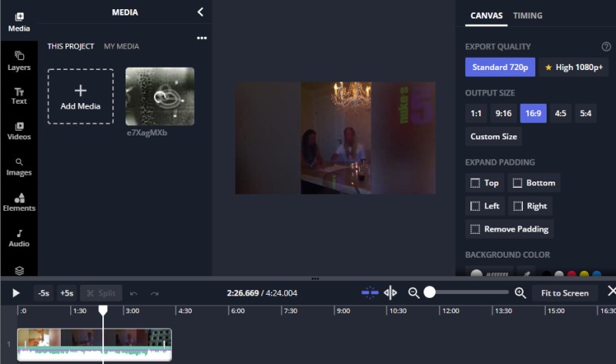This screenshot has height=364, width=616.
Task: Collapse the Media panel with the chevron
Action: pos(200,12)
